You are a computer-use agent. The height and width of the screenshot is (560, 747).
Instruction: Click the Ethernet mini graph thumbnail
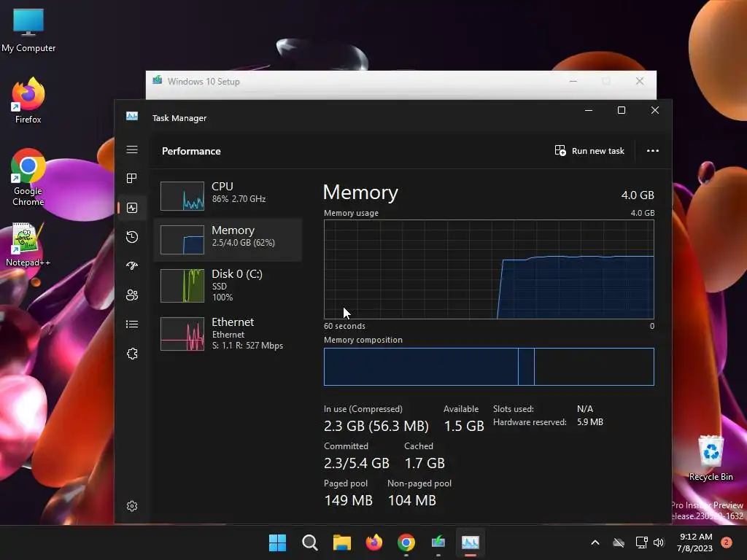(182, 334)
